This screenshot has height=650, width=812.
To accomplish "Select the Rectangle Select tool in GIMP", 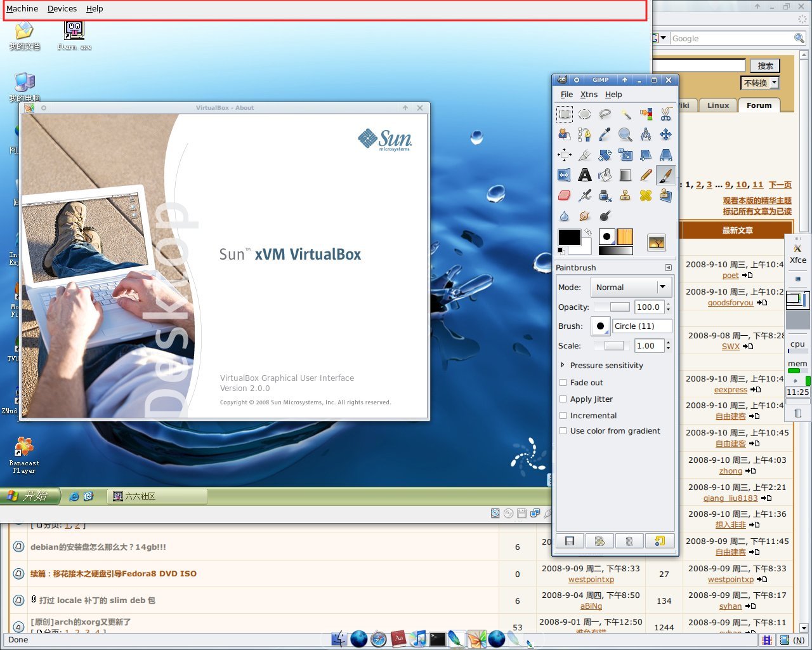I will point(565,114).
